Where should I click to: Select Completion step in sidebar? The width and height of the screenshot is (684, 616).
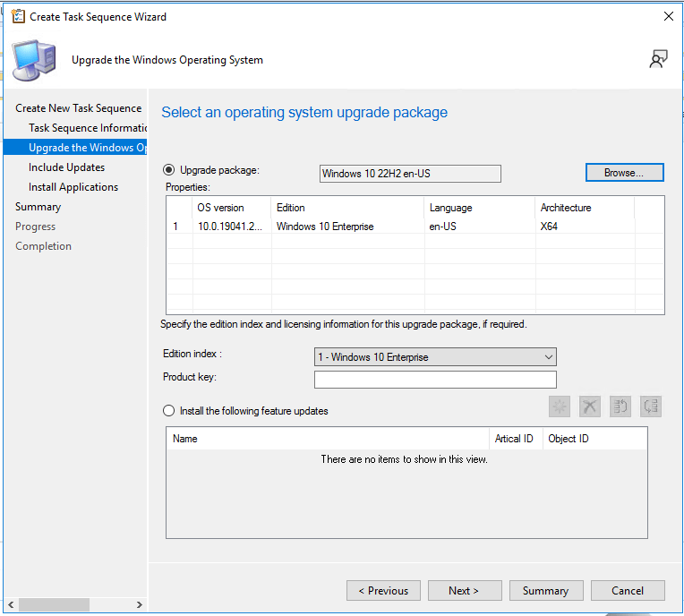[x=43, y=246]
